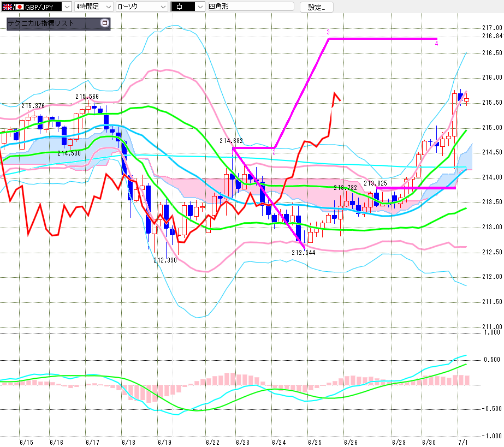This screenshot has width=504, height=447.
Task: Click the UK and Japan flag icon
Action: [x=13, y=7]
